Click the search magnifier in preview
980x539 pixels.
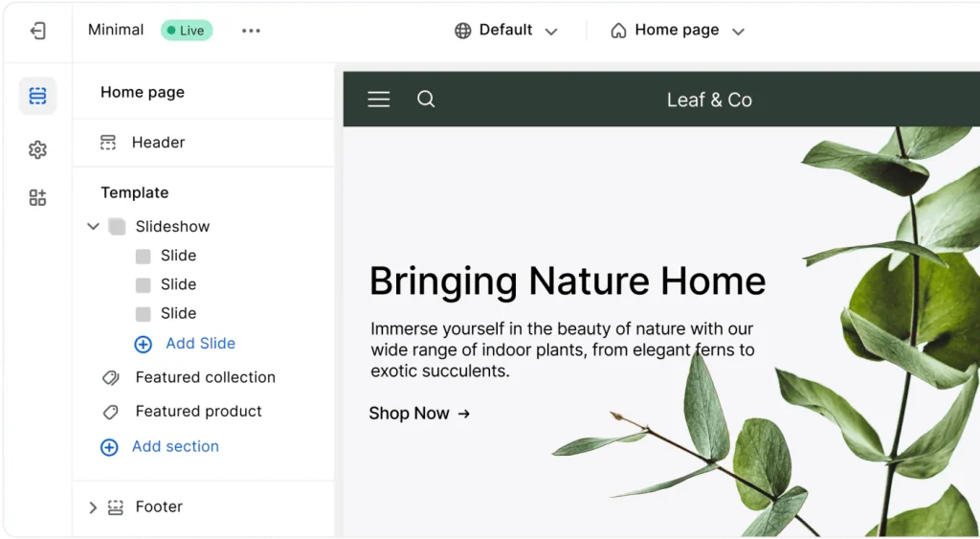(426, 100)
